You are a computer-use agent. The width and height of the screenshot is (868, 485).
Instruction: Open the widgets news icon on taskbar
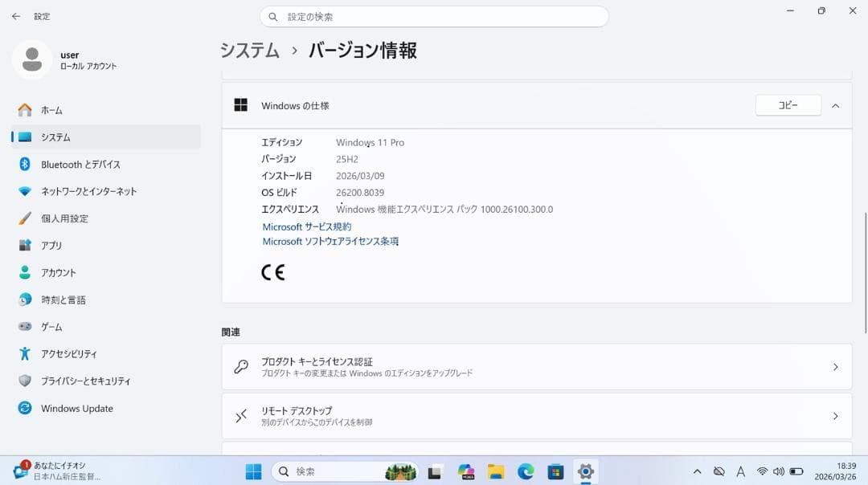click(20, 470)
